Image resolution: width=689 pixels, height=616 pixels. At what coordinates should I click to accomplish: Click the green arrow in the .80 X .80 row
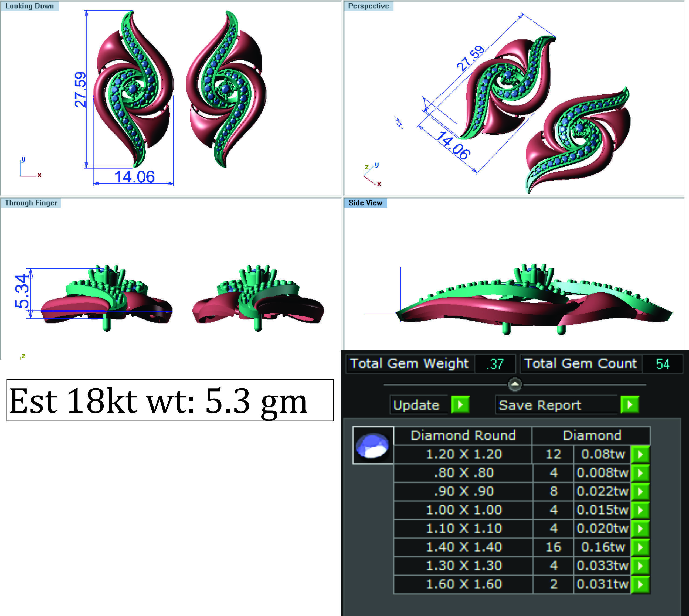tap(640, 473)
